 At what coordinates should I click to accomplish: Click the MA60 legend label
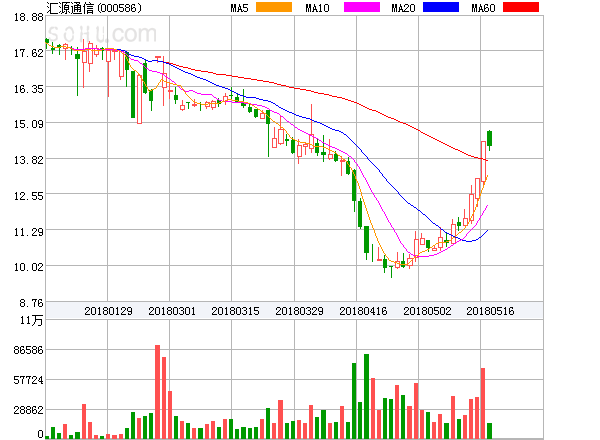coord(483,8)
